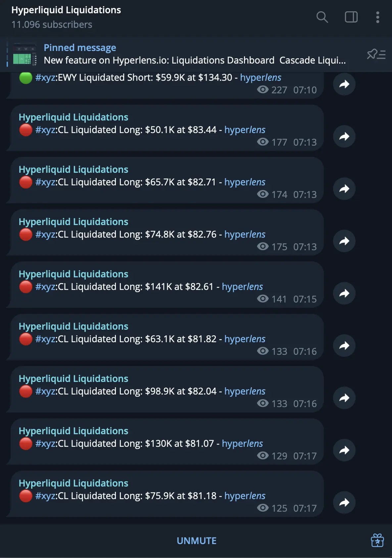Open the Hyperliquid Liquidations channel header
392x558 pixels.
coord(66,17)
